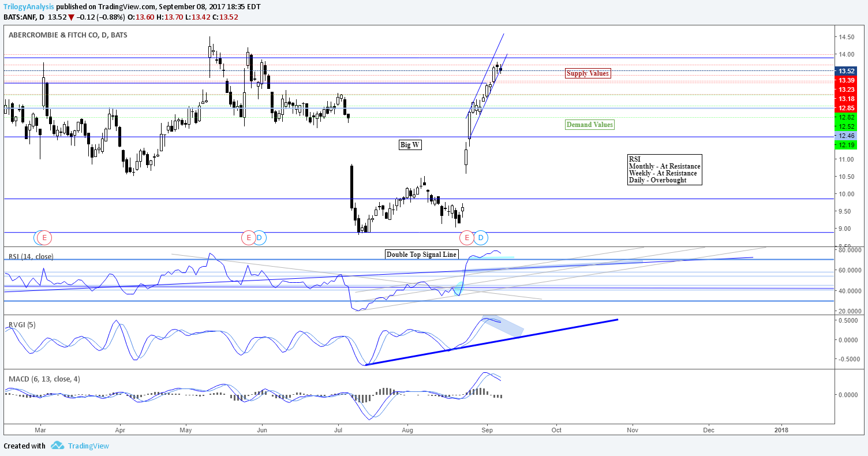This screenshot has width=868, height=456.
Task: Select the RSI Monthly/Weekly/Daily note box
Action: click(x=665, y=170)
